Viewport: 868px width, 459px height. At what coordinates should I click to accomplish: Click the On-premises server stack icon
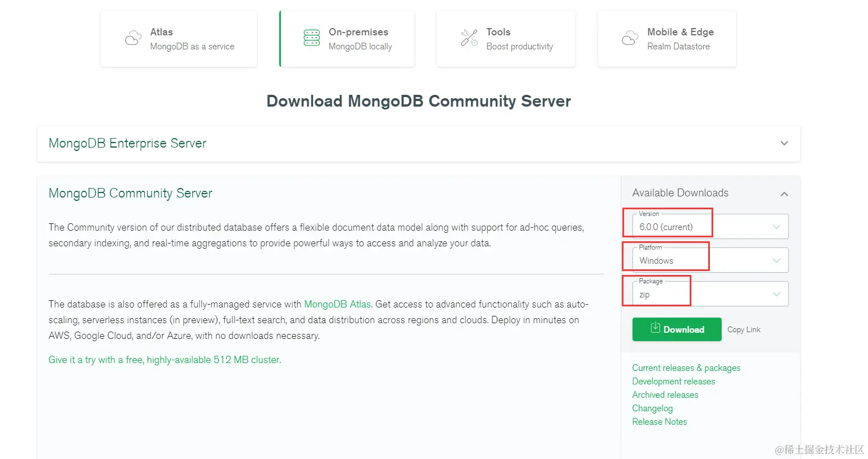pos(312,38)
